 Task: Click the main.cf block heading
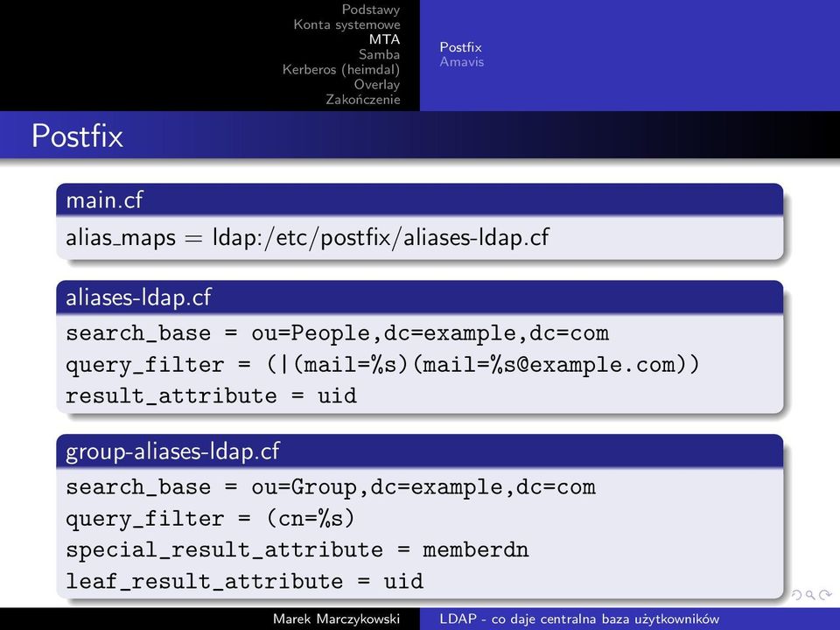coord(104,200)
